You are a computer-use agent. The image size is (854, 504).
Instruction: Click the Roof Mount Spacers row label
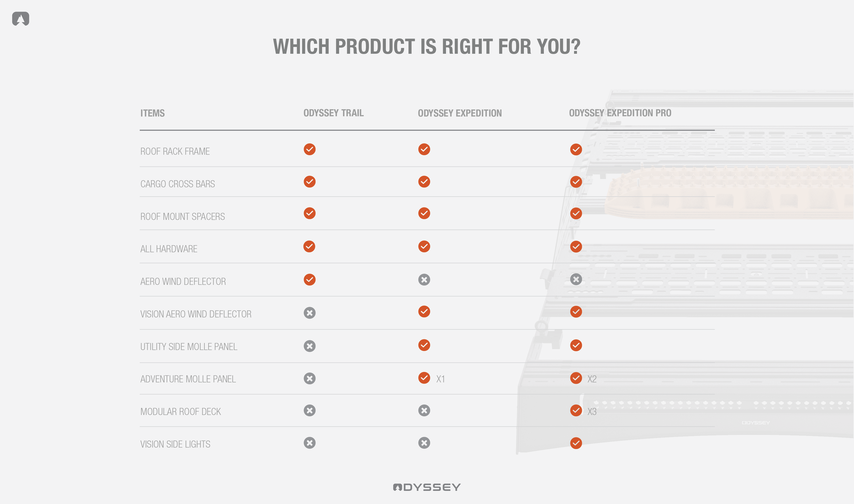[x=183, y=216]
